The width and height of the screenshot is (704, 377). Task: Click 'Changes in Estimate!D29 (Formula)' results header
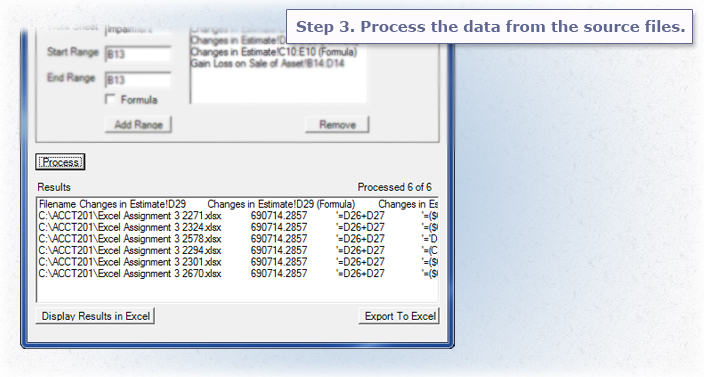[x=281, y=204]
